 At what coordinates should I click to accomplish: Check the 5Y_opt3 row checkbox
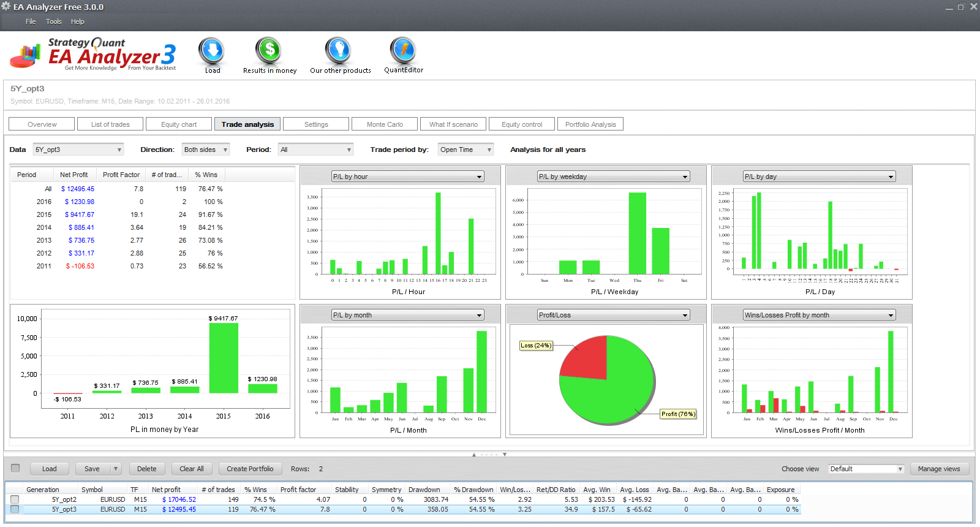tap(15, 509)
